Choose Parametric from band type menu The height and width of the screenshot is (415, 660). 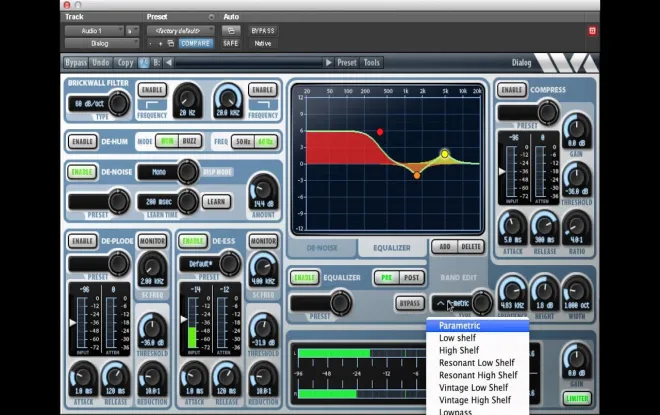coord(478,325)
